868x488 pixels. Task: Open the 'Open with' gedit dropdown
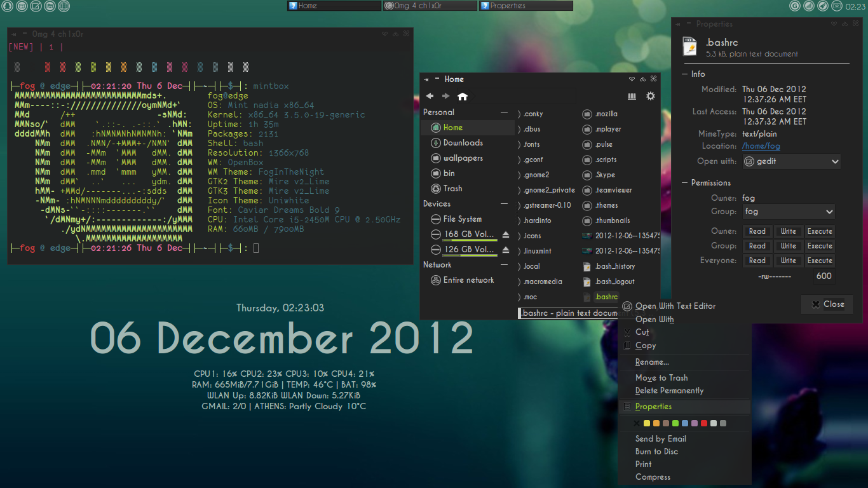click(x=791, y=161)
